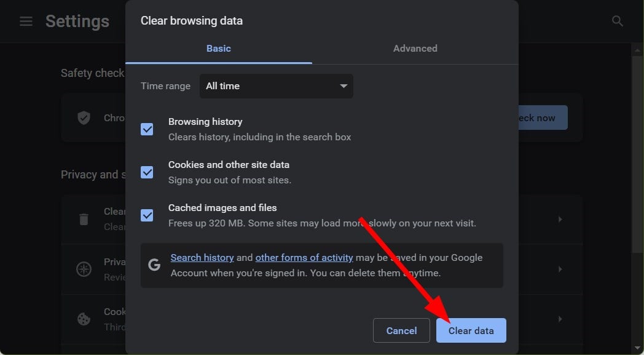Viewport: 644px width, 355px height.
Task: Uncheck Cached images and files checkbox
Action: point(147,215)
